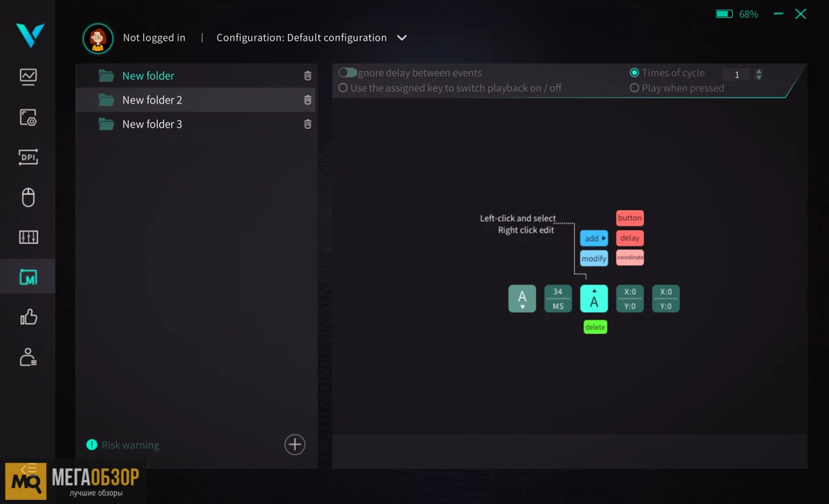Toggle Ignore delay between events switch
The height and width of the screenshot is (504, 829).
click(x=347, y=72)
